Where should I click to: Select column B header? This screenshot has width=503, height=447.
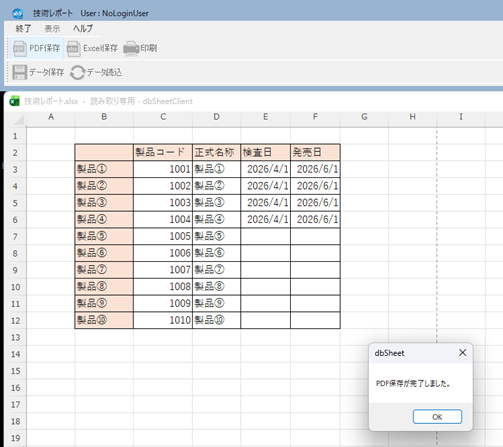(x=104, y=117)
